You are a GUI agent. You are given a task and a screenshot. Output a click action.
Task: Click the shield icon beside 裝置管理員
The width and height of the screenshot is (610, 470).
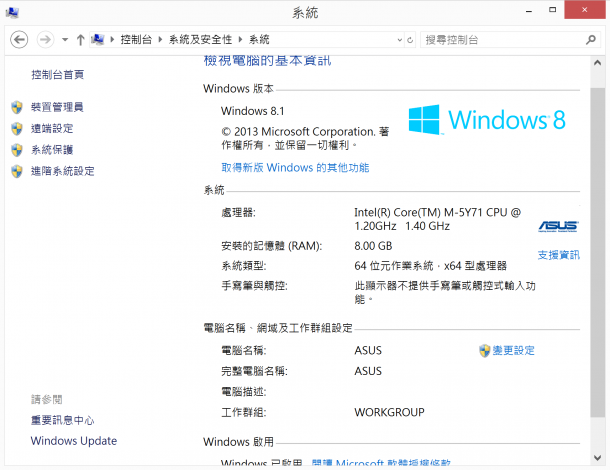[x=17, y=107]
